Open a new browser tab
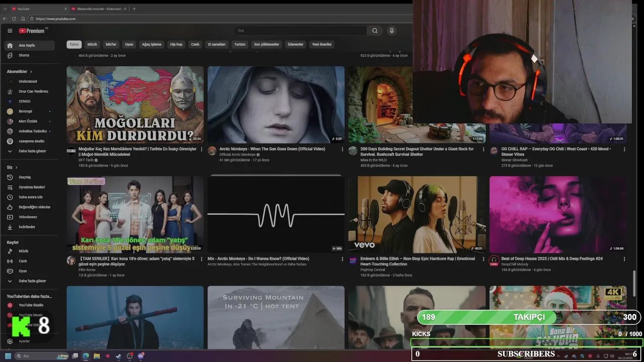The image size is (644, 362). [x=134, y=9]
